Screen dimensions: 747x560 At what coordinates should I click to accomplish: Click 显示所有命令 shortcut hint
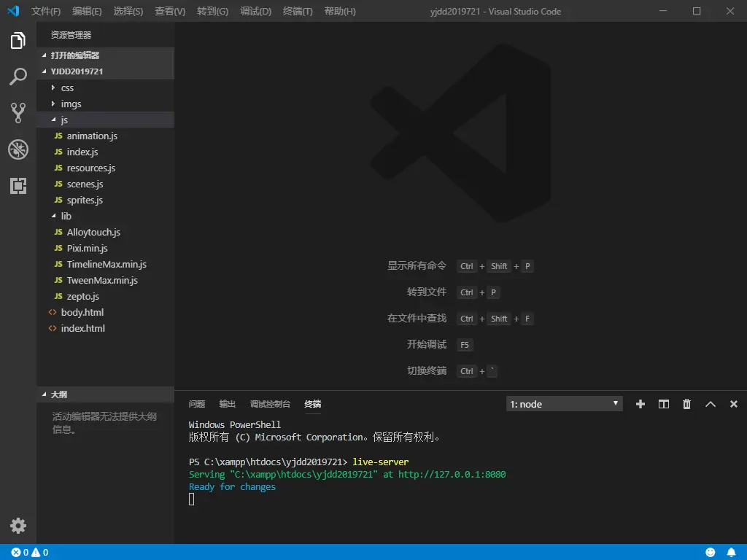[417, 265]
